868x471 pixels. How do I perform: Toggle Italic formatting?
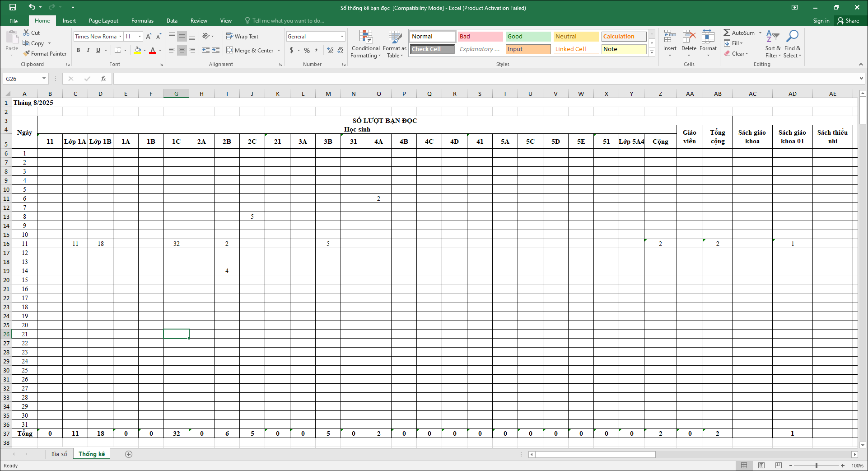(x=88, y=50)
